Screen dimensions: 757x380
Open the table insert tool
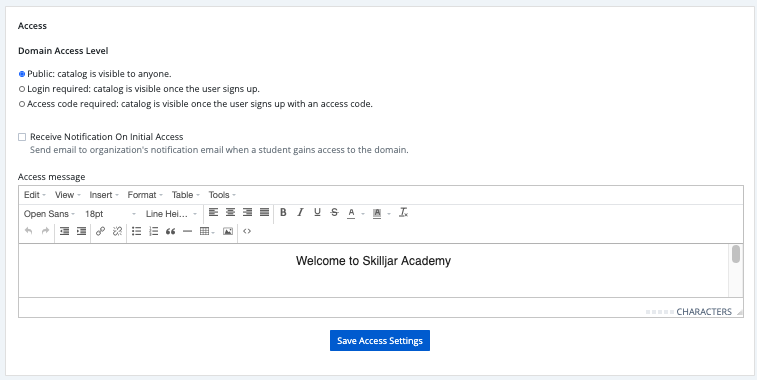(x=207, y=231)
